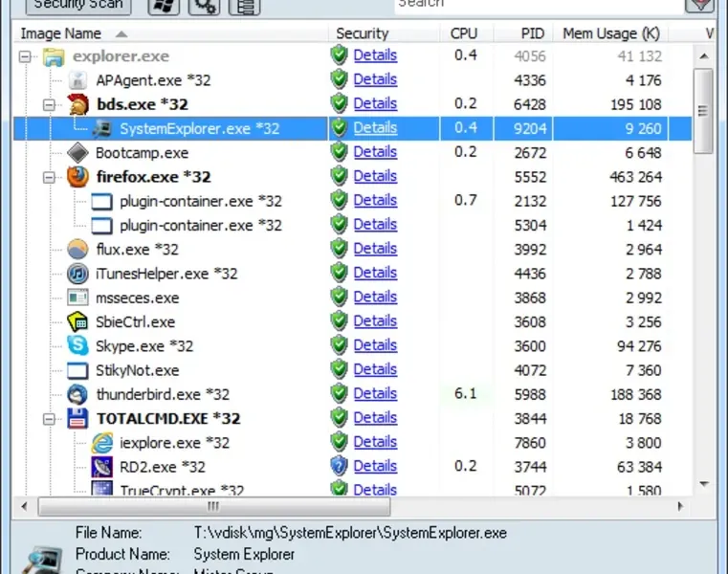This screenshot has height=574, width=728.
Task: Click the RD2.exe satellite dish icon
Action: (x=101, y=467)
